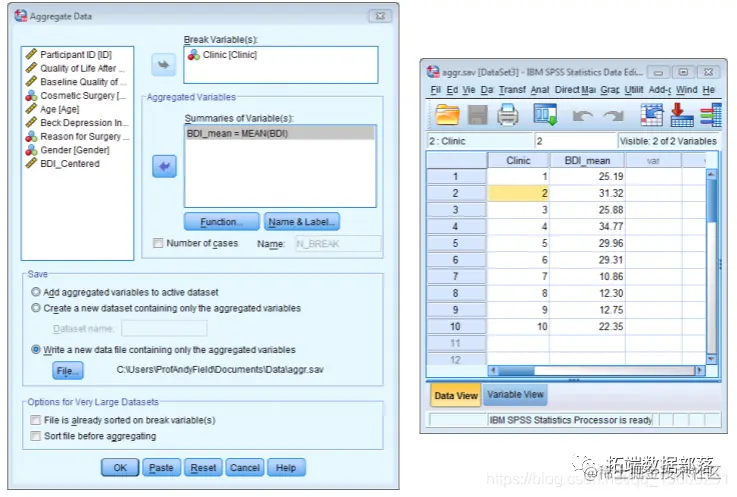Switch to the Variable View tab

(515, 394)
